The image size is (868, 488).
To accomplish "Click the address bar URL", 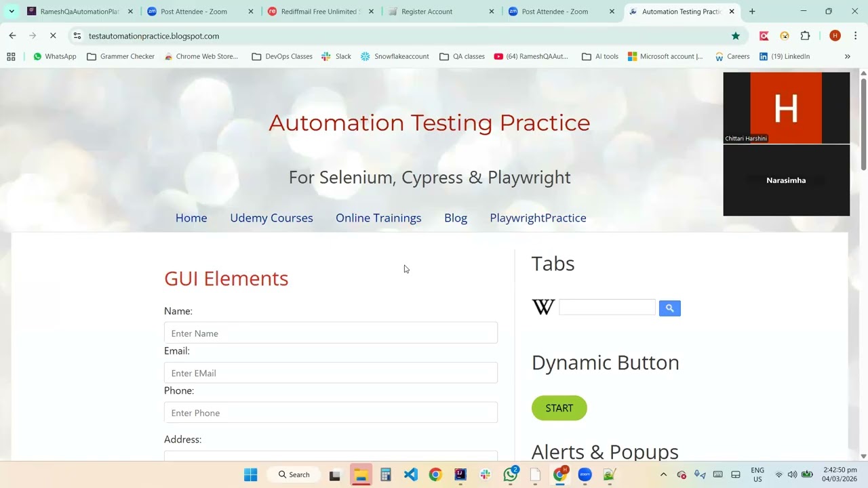I will point(154,36).
